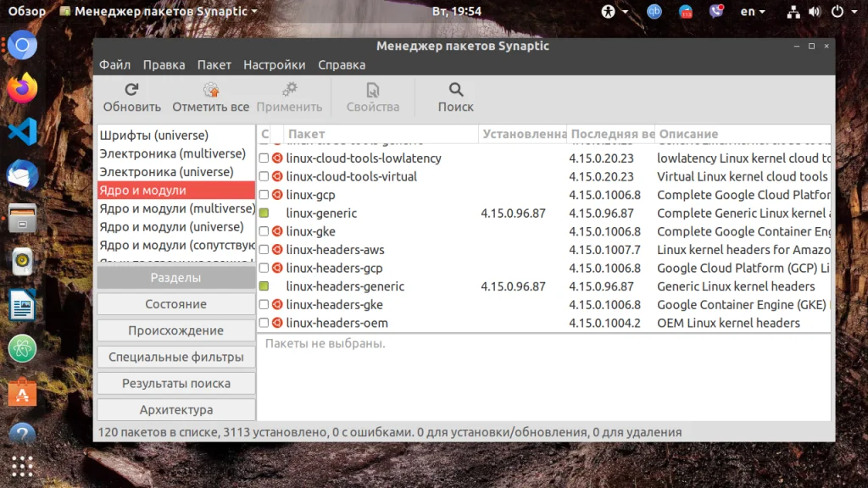Toggle the installed linux-generic status box
868x488 pixels.
coord(264,213)
